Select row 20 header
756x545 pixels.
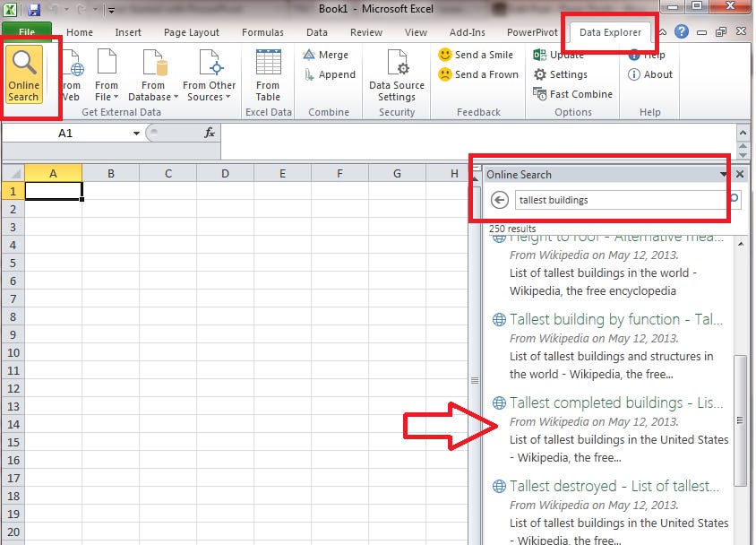point(13,532)
